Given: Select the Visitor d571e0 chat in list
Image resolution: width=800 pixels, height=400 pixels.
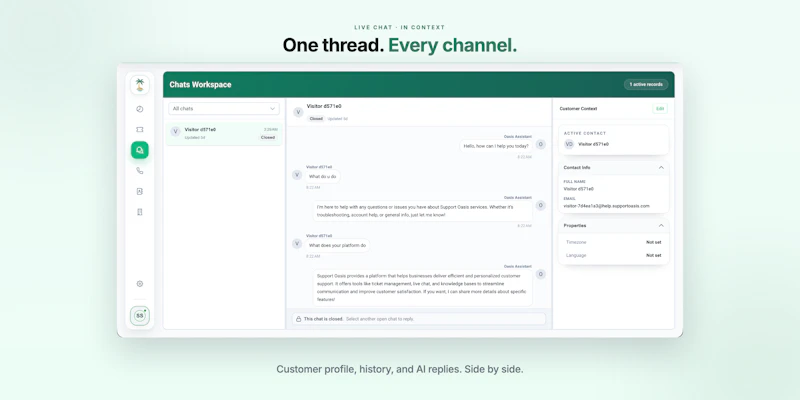Looking at the screenshot, I should pos(224,134).
